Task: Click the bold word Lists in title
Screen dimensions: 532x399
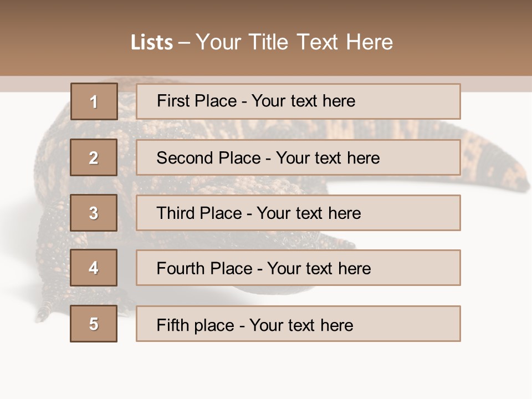Action: (x=152, y=43)
